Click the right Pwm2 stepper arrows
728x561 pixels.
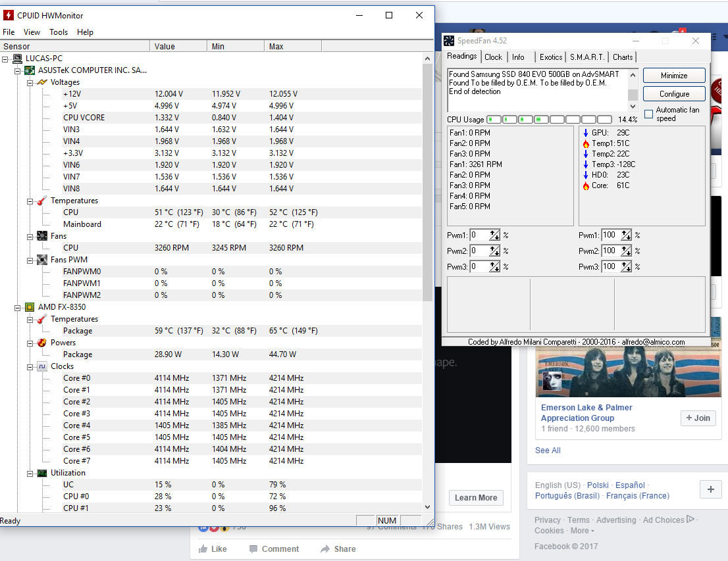pyautogui.click(x=627, y=251)
